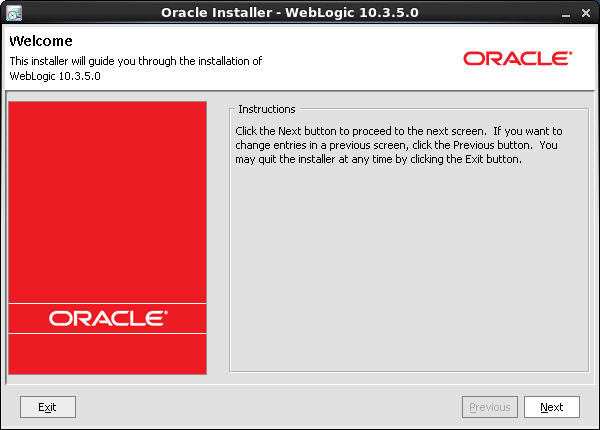Click the white Oracle logo on red panel

click(x=108, y=318)
